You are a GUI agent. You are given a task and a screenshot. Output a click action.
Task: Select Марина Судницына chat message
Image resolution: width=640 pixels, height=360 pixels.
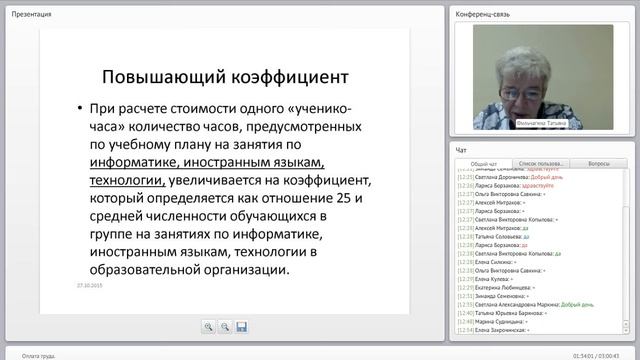493,322
